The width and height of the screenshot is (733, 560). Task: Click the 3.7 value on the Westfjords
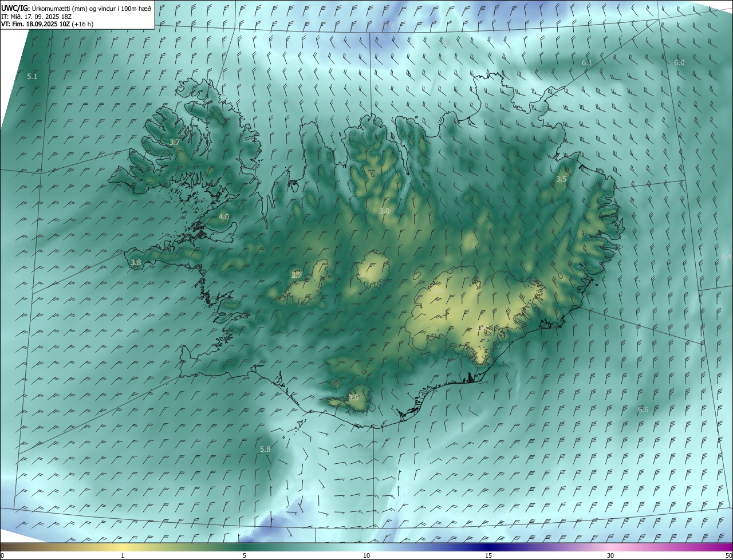(175, 142)
